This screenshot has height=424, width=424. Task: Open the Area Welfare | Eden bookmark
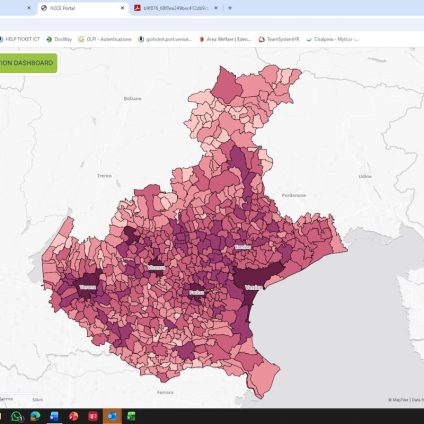coord(225,39)
